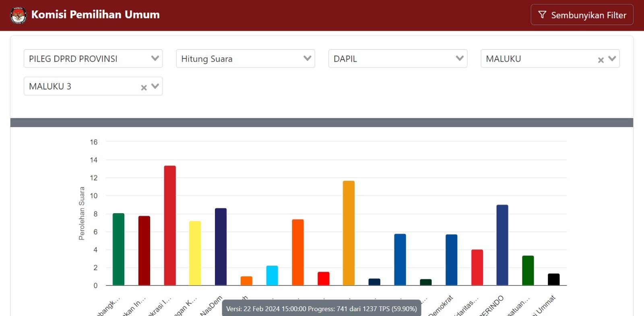
Task: Click the Komisi Pemilihan Umum title
Action: [x=95, y=15]
